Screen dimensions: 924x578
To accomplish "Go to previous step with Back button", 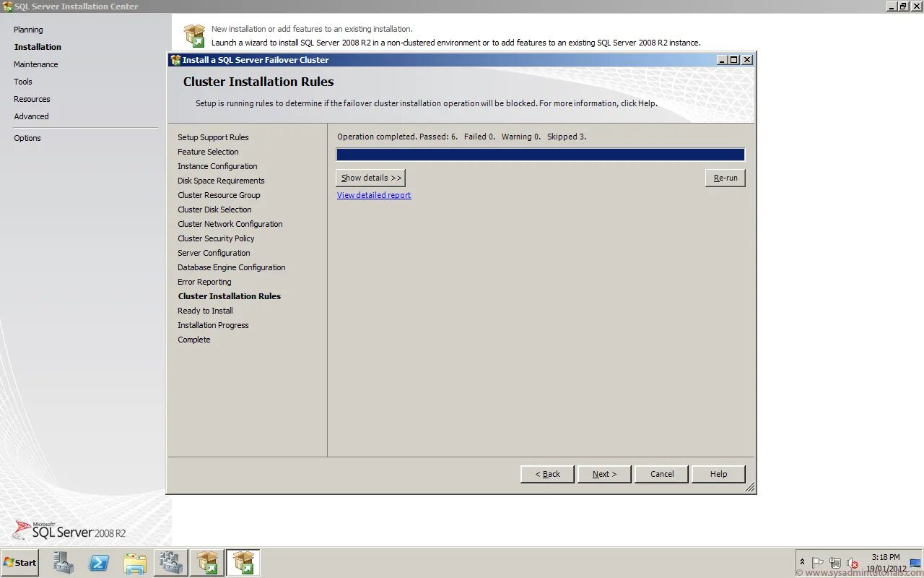I will (x=547, y=474).
